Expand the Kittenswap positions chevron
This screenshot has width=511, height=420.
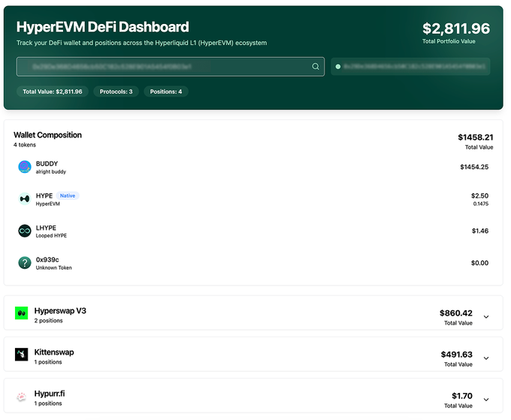[486, 358]
